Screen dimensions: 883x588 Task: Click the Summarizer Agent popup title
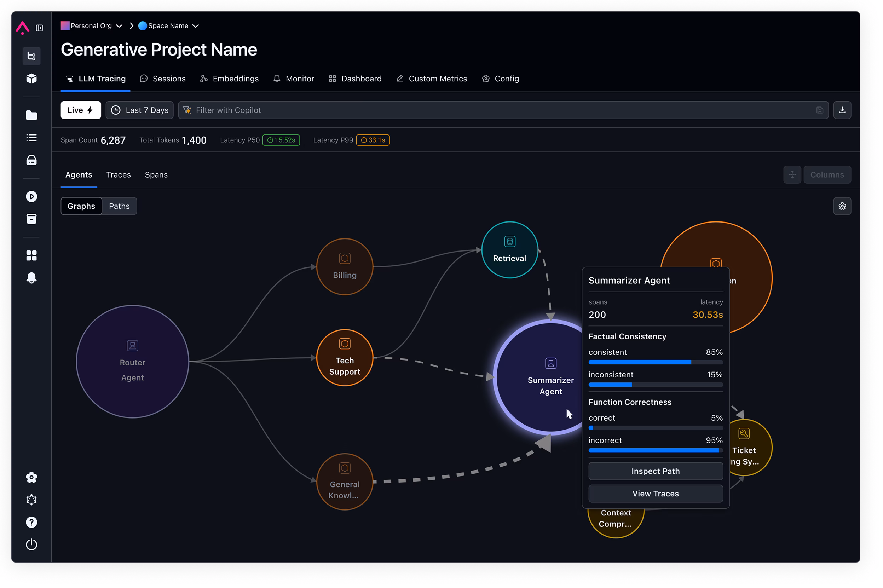pos(629,281)
